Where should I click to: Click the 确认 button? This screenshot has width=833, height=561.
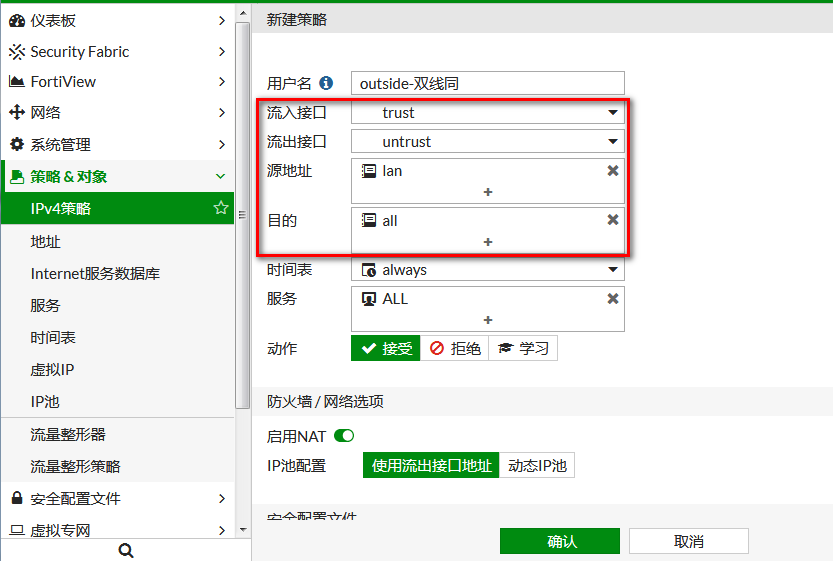pyautogui.click(x=560, y=541)
